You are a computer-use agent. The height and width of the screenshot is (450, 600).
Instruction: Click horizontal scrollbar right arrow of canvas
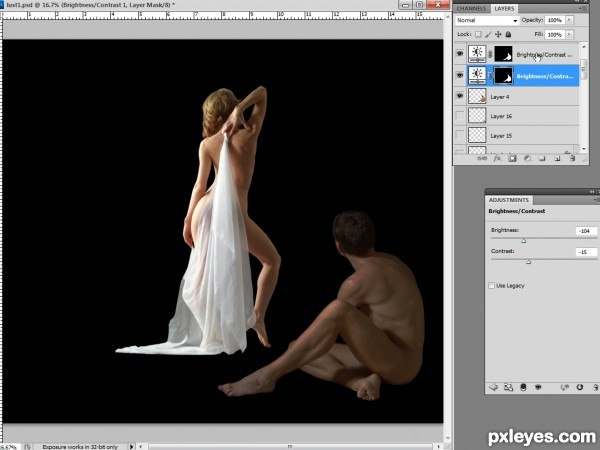[x=439, y=447]
